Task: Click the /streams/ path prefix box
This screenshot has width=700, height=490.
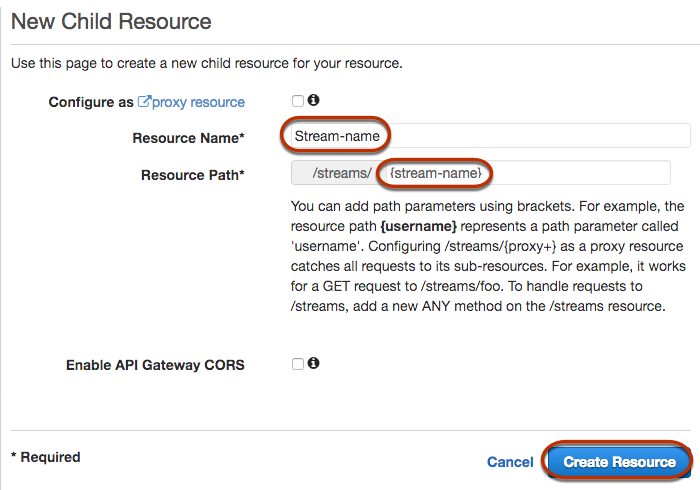Action: click(x=334, y=174)
